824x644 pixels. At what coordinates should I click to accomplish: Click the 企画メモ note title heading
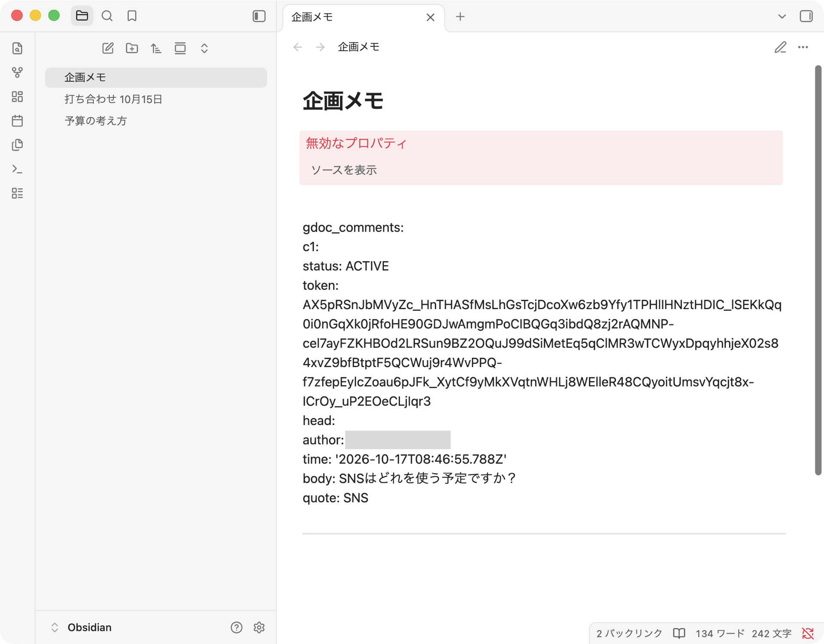[343, 101]
